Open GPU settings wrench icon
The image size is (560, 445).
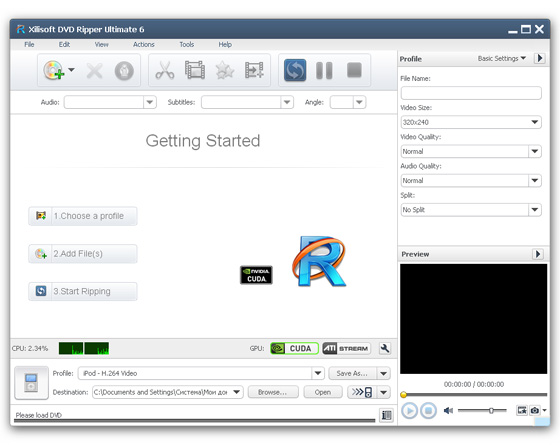click(385, 348)
